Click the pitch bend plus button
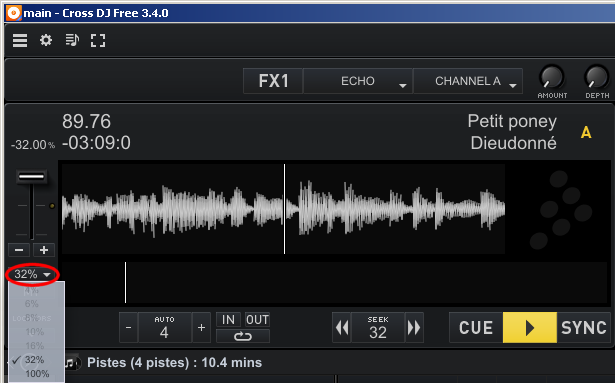The height and width of the screenshot is (383, 615). (44, 250)
